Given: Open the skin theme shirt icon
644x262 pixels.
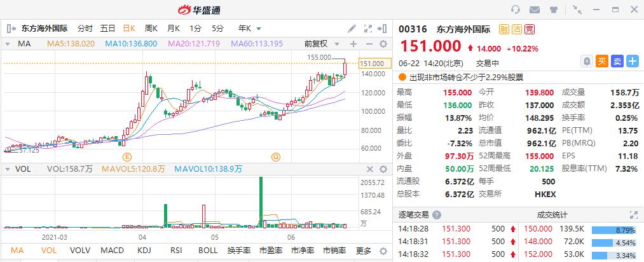Looking at the screenshot, I should point(554,10).
